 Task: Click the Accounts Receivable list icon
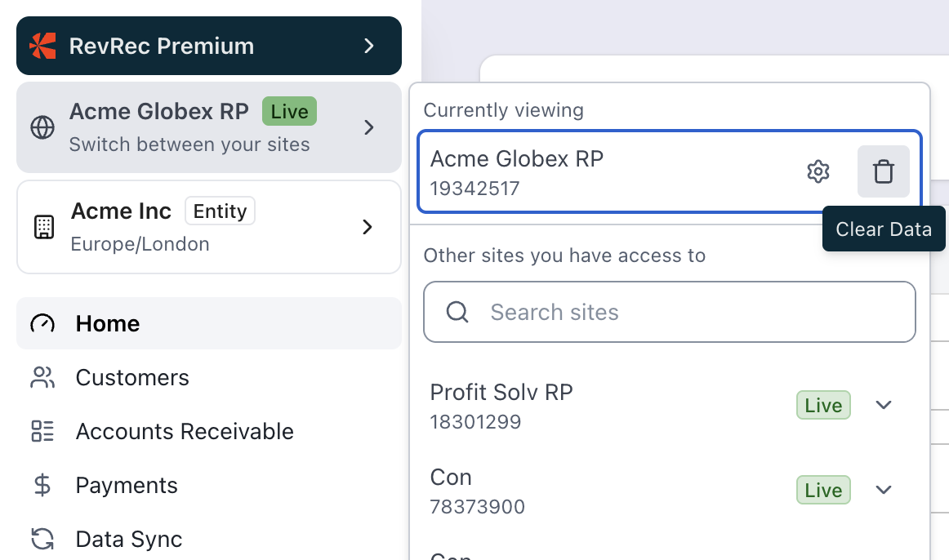click(42, 432)
